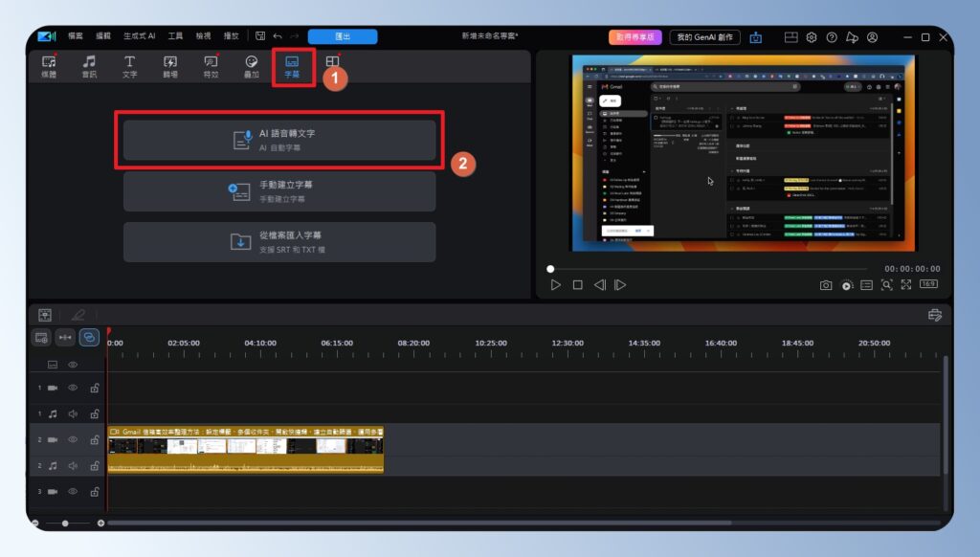The width and height of the screenshot is (980, 557).
Task: Open the 特效 effects room
Action: click(x=211, y=66)
